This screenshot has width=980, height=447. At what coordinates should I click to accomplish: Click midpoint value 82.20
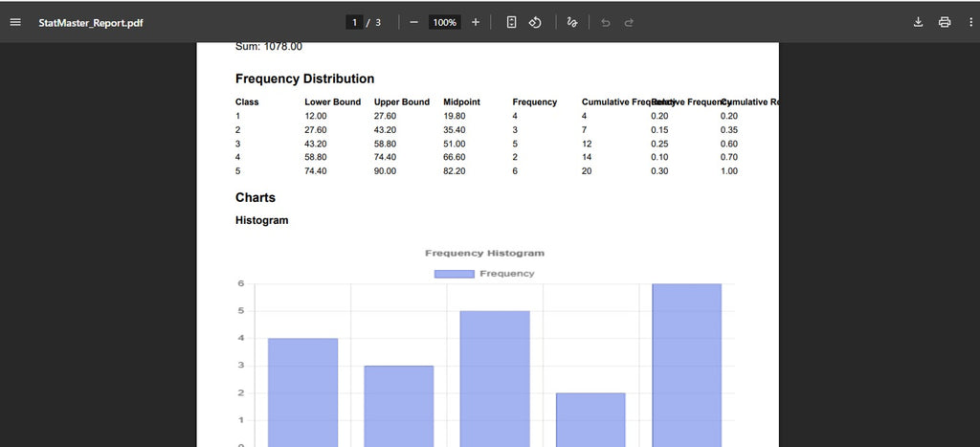455,171
